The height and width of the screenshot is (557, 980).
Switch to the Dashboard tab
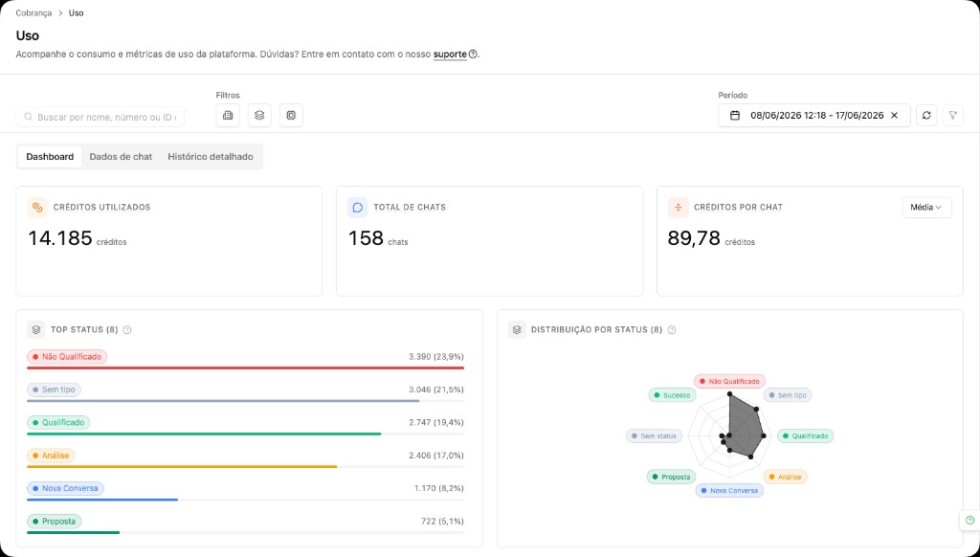[x=50, y=157]
